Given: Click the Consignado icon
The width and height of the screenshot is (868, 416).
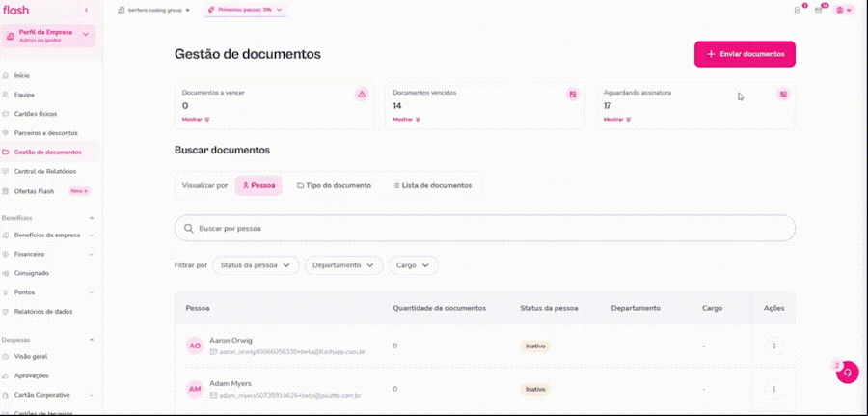Looking at the screenshot, I should [x=6, y=273].
